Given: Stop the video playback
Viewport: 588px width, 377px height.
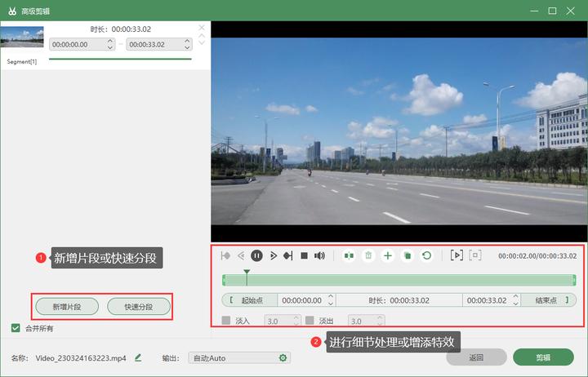Looking at the screenshot, I should (304, 256).
